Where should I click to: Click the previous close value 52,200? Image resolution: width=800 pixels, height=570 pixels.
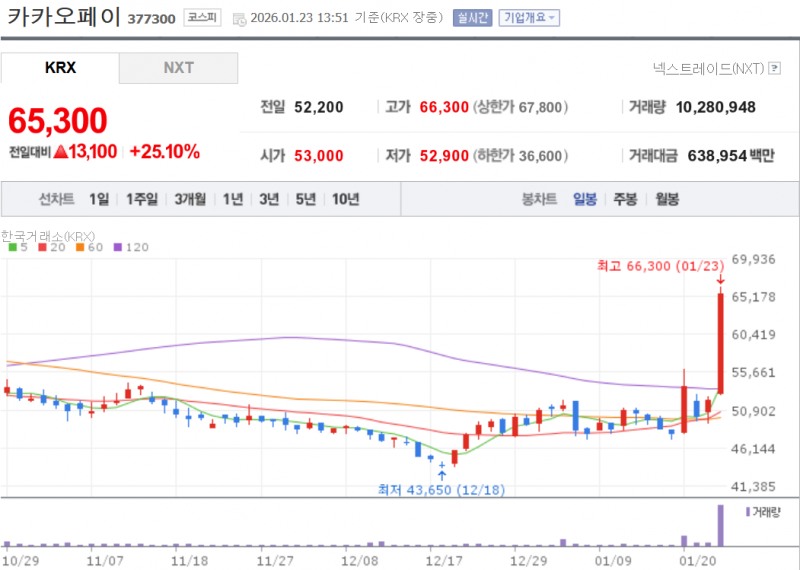pyautogui.click(x=318, y=107)
